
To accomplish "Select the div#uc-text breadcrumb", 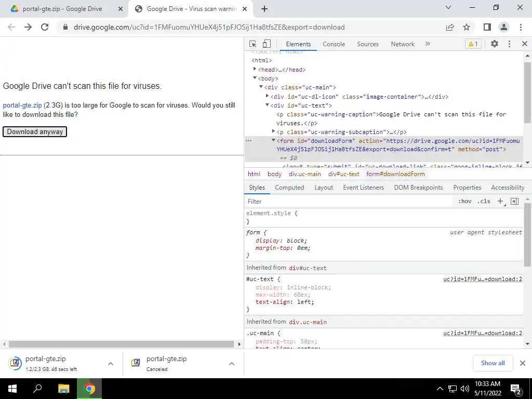I will pyautogui.click(x=344, y=174).
